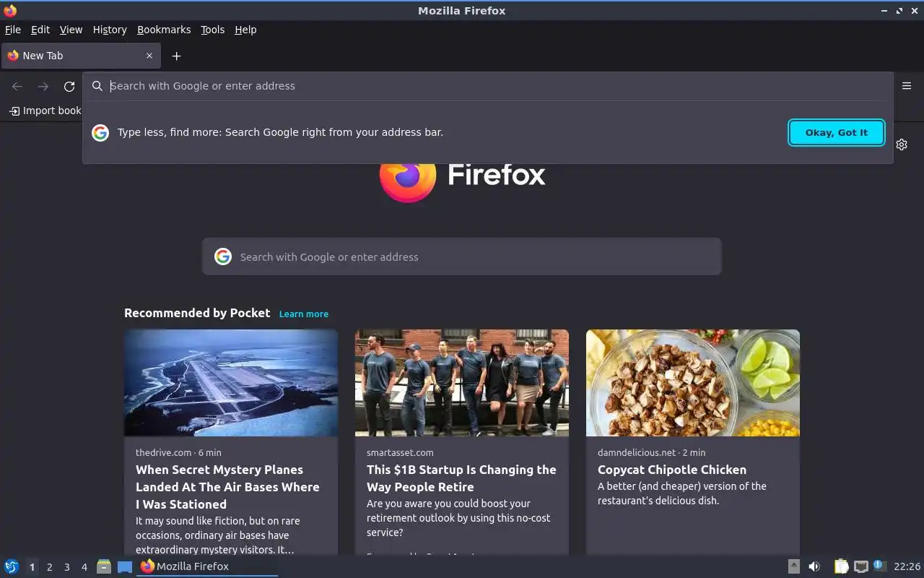Open the Copycat Chipotle Chicken article

pos(672,470)
